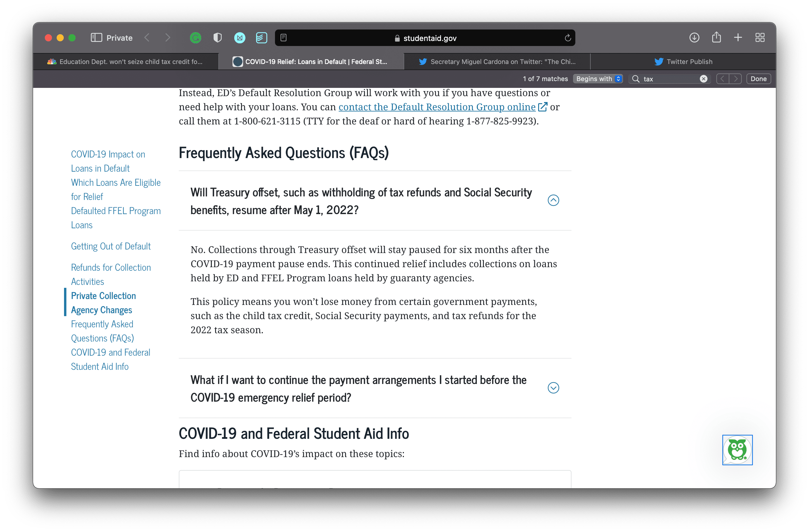This screenshot has height=532, width=809.
Task: Show Reader view for this page
Action: [x=284, y=38]
